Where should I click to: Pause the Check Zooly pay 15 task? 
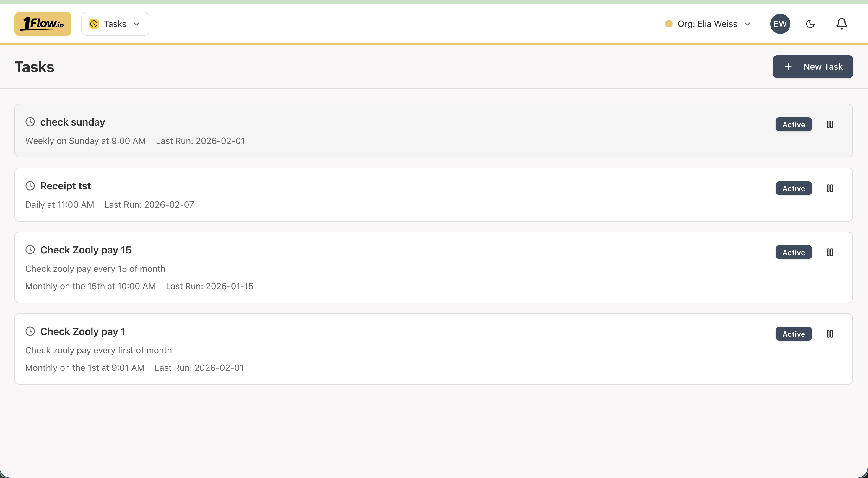830,253
